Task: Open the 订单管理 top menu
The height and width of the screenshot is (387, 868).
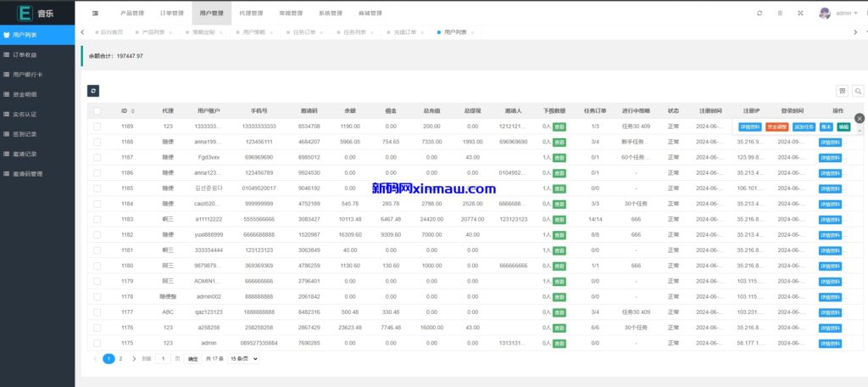Action: (171, 13)
